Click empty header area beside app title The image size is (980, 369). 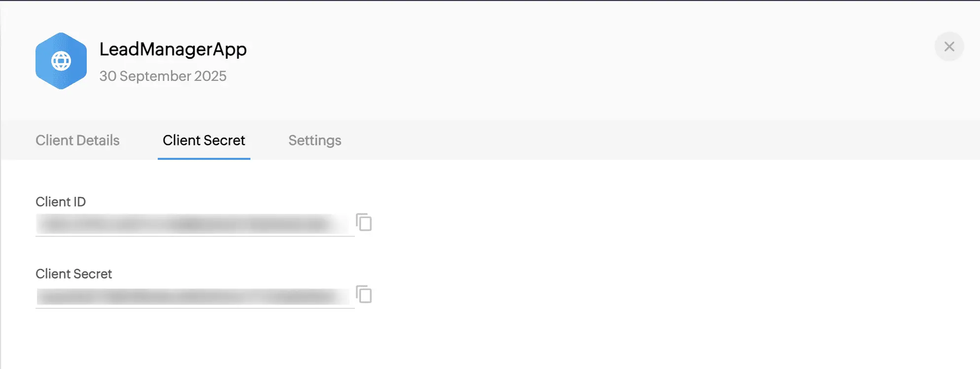pos(542,59)
